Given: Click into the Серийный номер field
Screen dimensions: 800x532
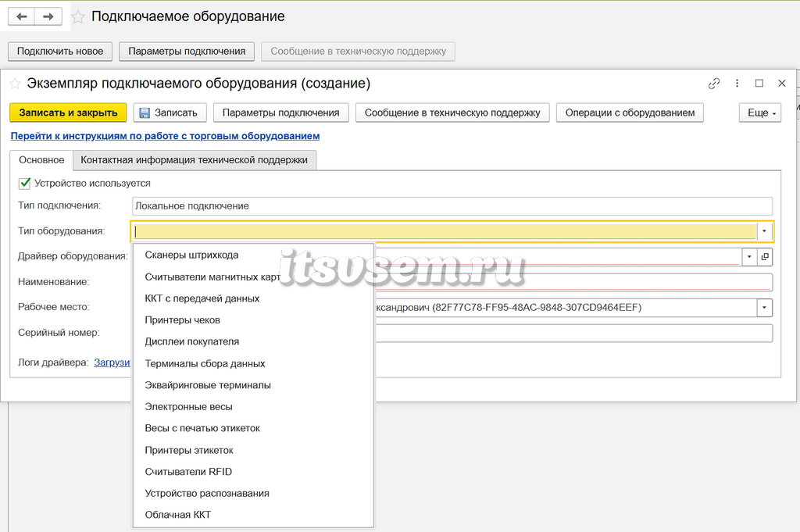Looking at the screenshot, I should click(573, 333).
